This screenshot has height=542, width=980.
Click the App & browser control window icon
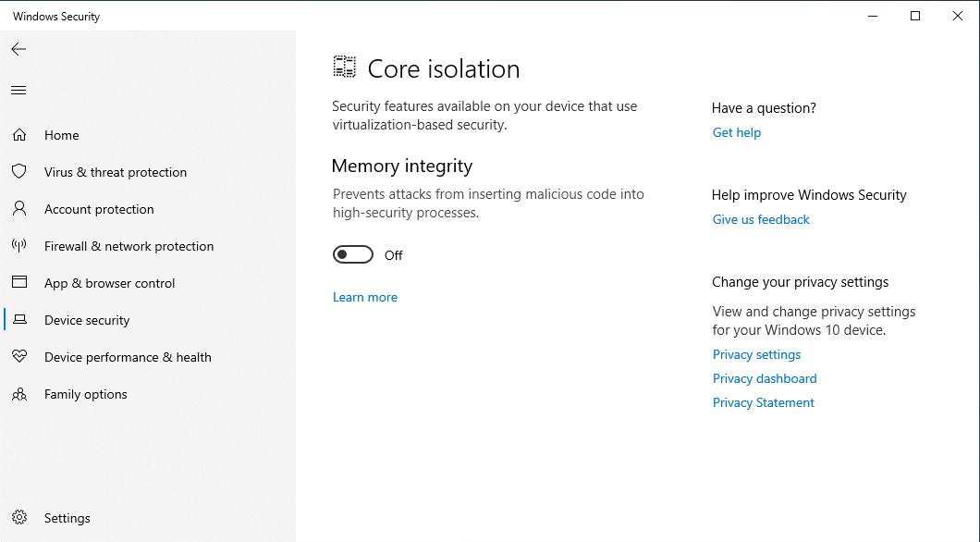click(19, 282)
